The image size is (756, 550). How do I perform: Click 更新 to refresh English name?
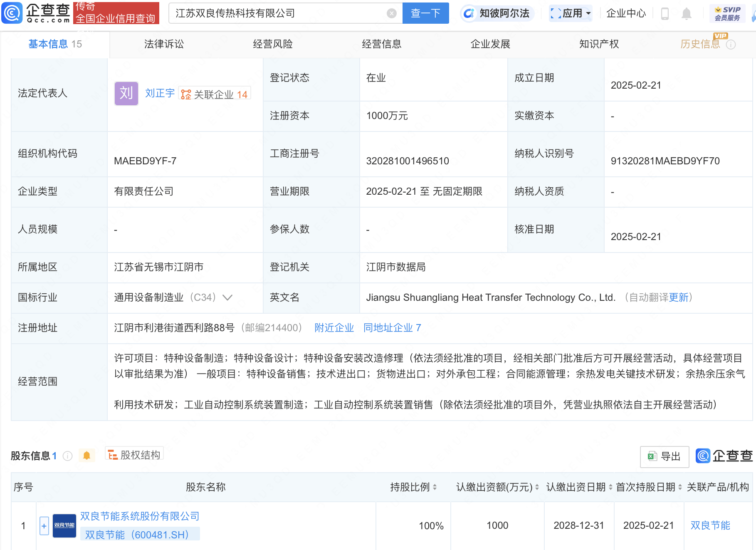coord(679,297)
